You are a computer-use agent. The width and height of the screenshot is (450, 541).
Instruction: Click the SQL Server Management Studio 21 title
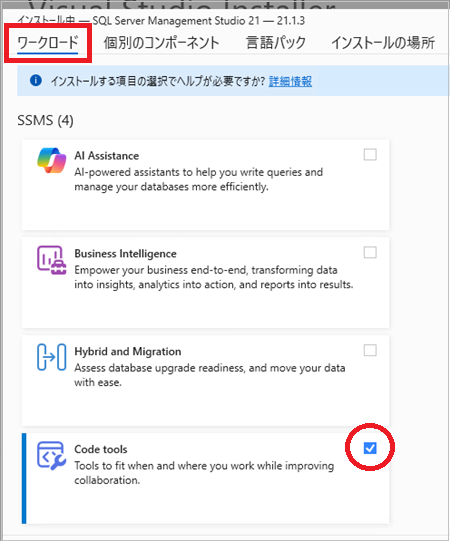[x=176, y=21]
